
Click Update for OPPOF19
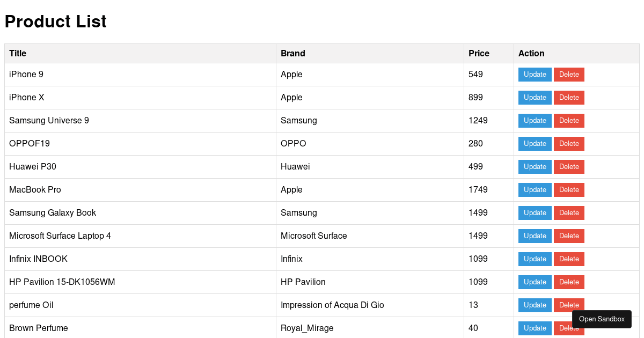pyautogui.click(x=535, y=144)
